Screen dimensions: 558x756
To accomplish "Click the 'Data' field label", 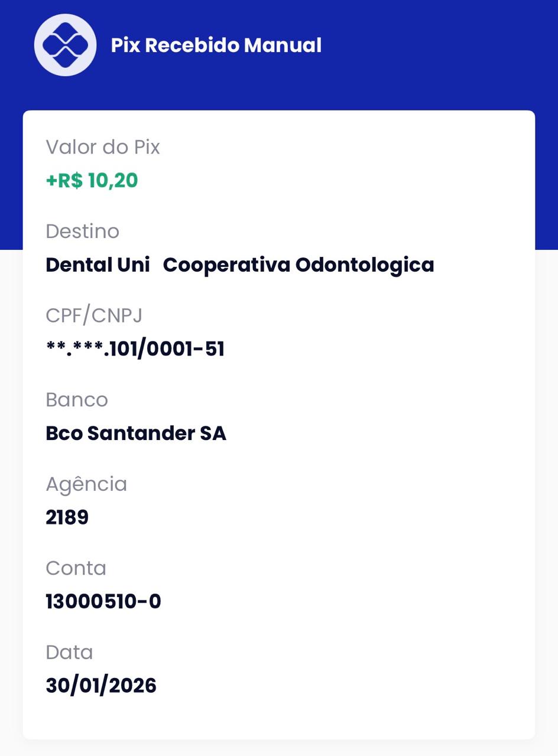I will (x=69, y=652).
